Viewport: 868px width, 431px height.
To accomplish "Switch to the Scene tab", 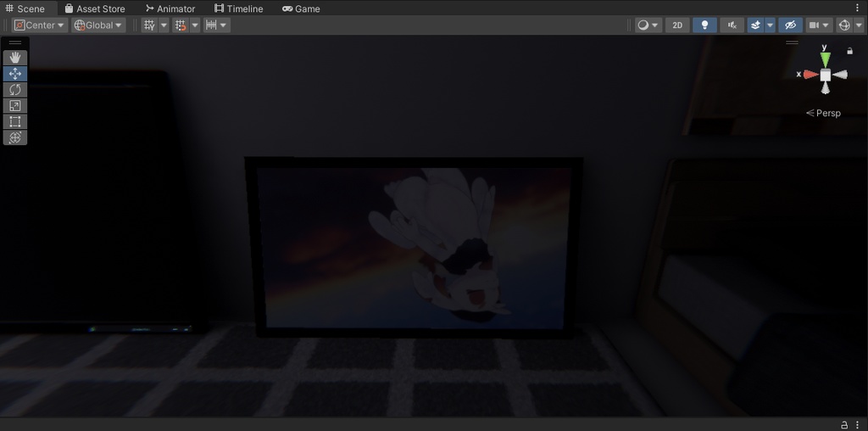I will 25,8.
